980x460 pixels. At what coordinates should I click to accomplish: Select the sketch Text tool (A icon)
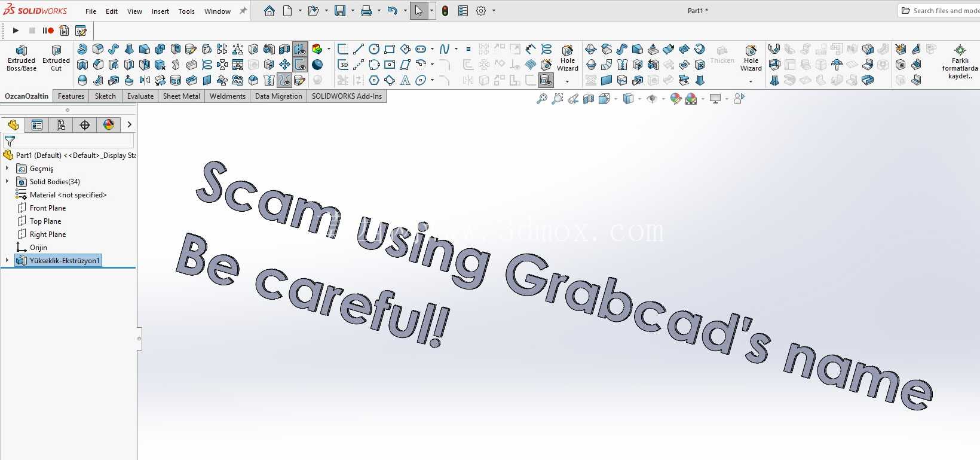[405, 80]
